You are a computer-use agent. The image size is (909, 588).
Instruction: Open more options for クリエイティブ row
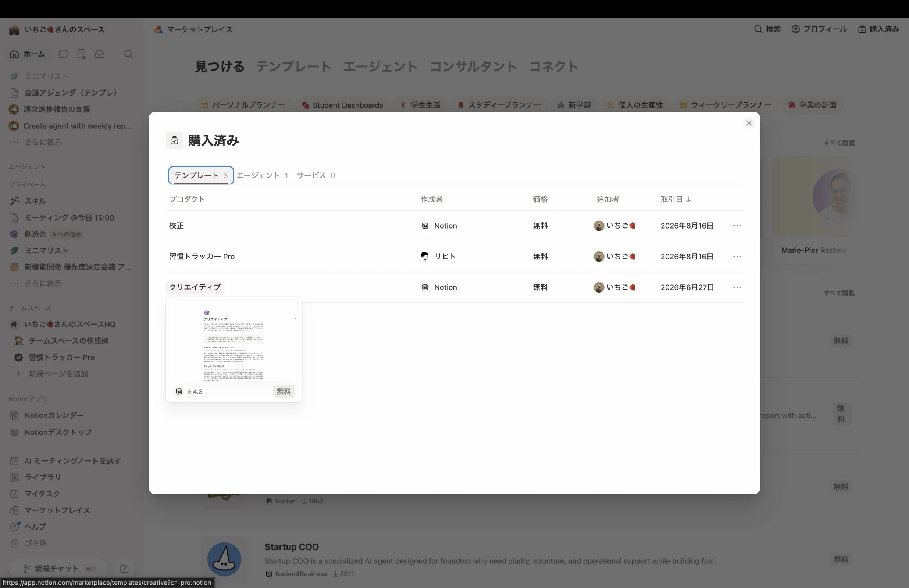pos(737,287)
